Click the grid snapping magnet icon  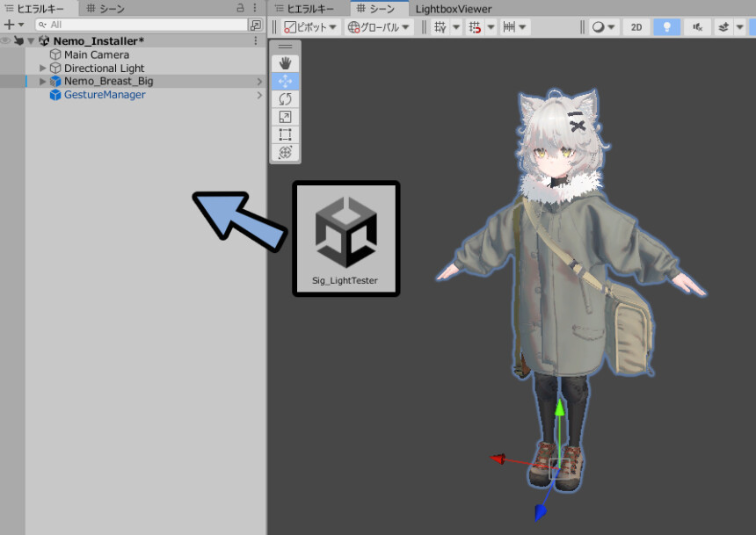(x=475, y=27)
